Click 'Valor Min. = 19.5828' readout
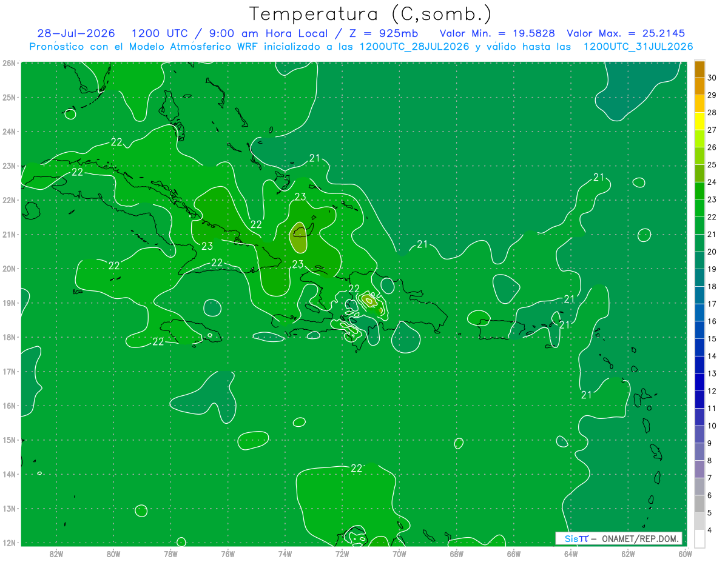The image size is (728, 562). 497,33
